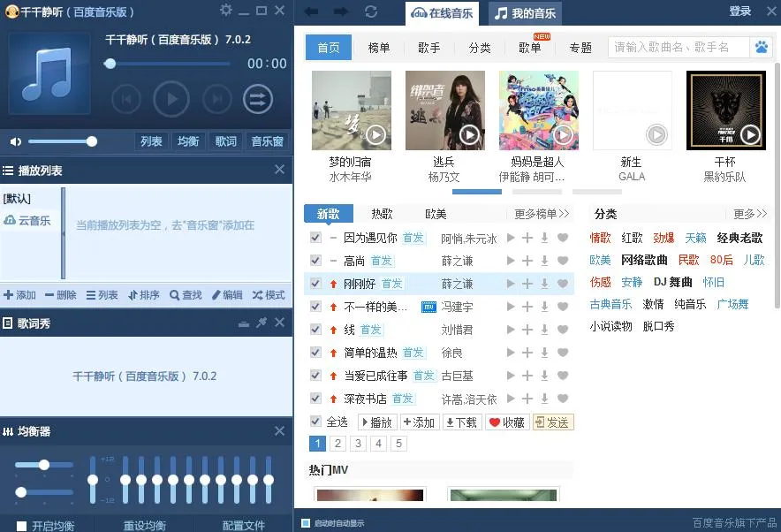781x532 pixels.
Task: Select the [默认] default playlist
Action: pyautogui.click(x=17, y=198)
